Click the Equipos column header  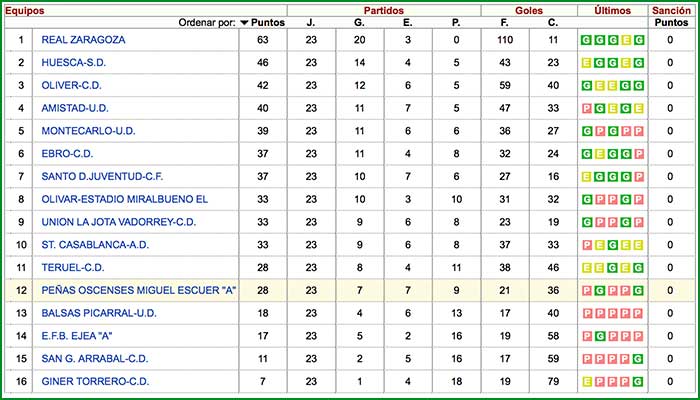click(25, 9)
